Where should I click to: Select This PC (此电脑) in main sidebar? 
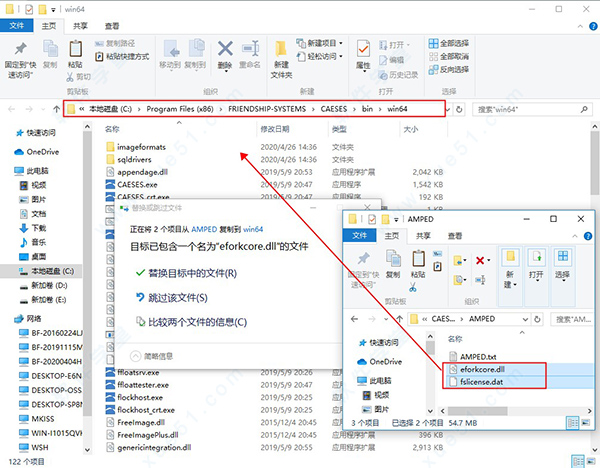(31, 171)
